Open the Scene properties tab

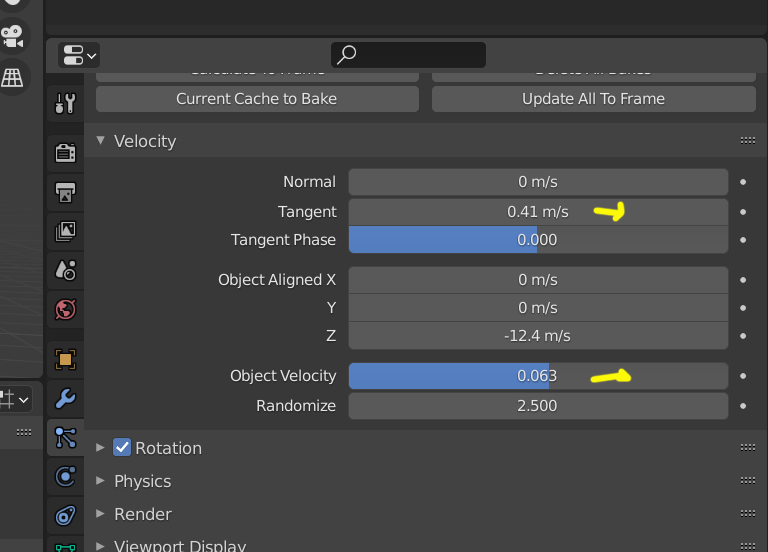click(65, 270)
